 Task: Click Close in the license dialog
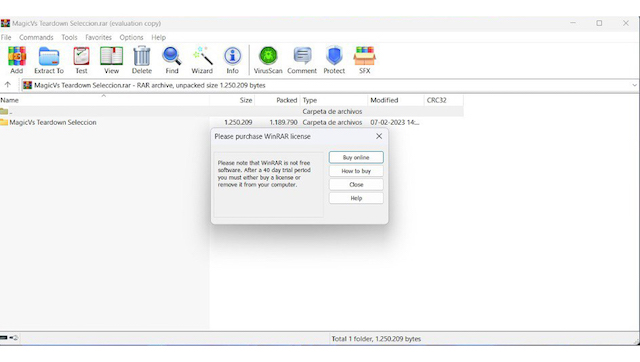point(356,184)
